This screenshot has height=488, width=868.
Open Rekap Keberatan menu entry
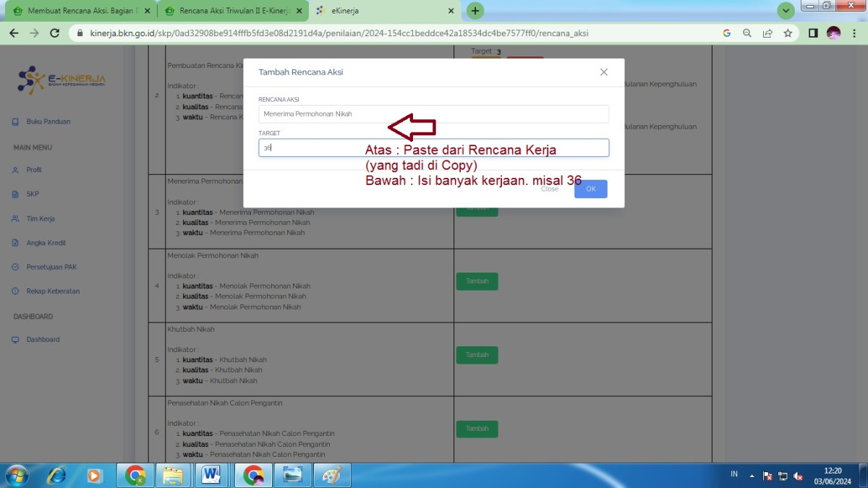coord(53,291)
